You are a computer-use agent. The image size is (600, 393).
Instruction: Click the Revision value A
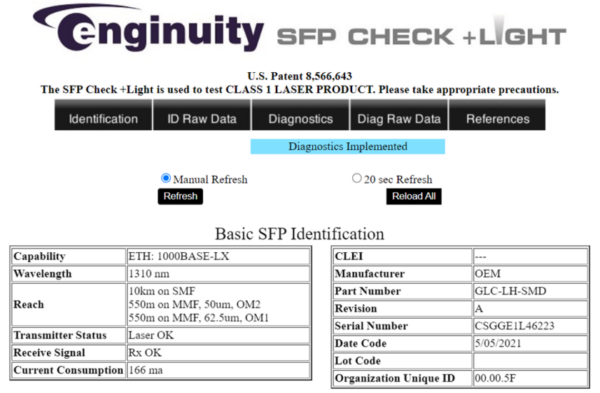point(479,309)
